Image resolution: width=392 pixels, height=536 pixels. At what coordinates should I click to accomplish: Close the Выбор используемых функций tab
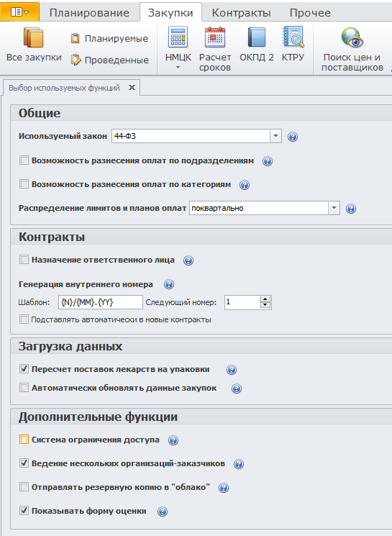tap(132, 88)
